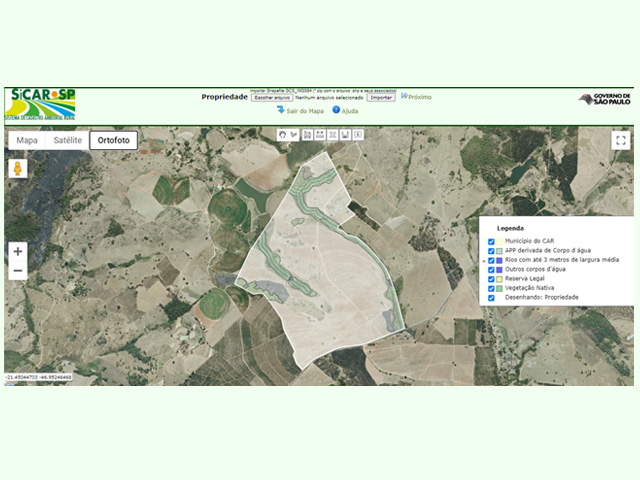
Task: Select the Ortofoto view tab
Action: tap(113, 140)
